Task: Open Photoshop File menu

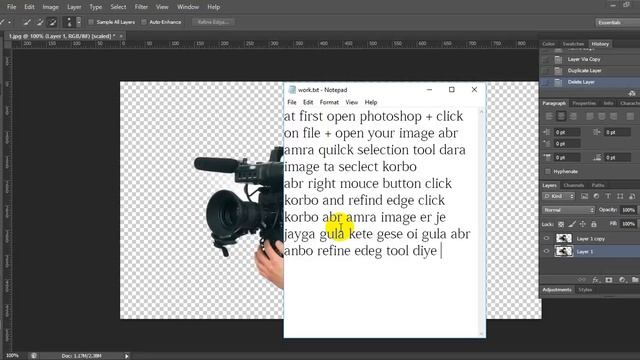Action: tap(11, 7)
